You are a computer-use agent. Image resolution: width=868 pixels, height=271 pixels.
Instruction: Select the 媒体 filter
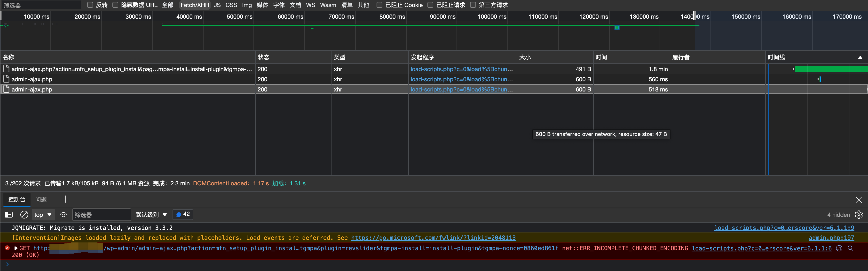point(262,5)
